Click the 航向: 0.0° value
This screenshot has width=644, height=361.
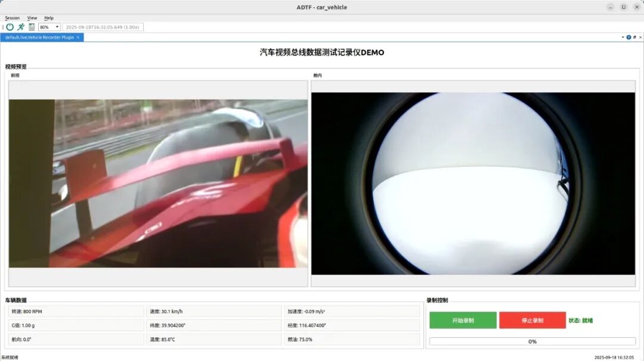(76, 340)
